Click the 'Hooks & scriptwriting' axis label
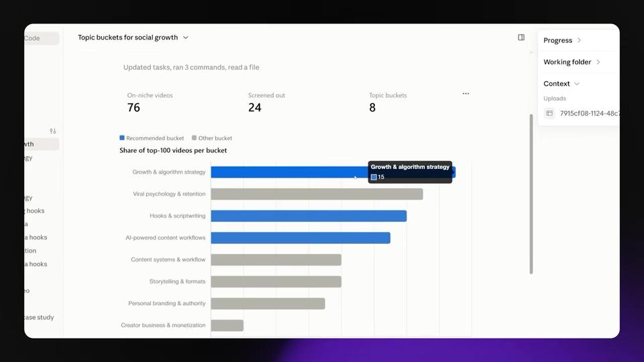This screenshot has height=362, width=644. coord(177,216)
